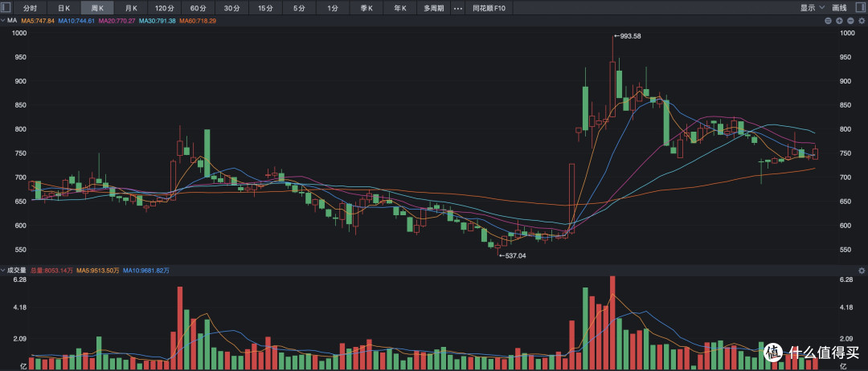Switch to the 月K tab

131,8
